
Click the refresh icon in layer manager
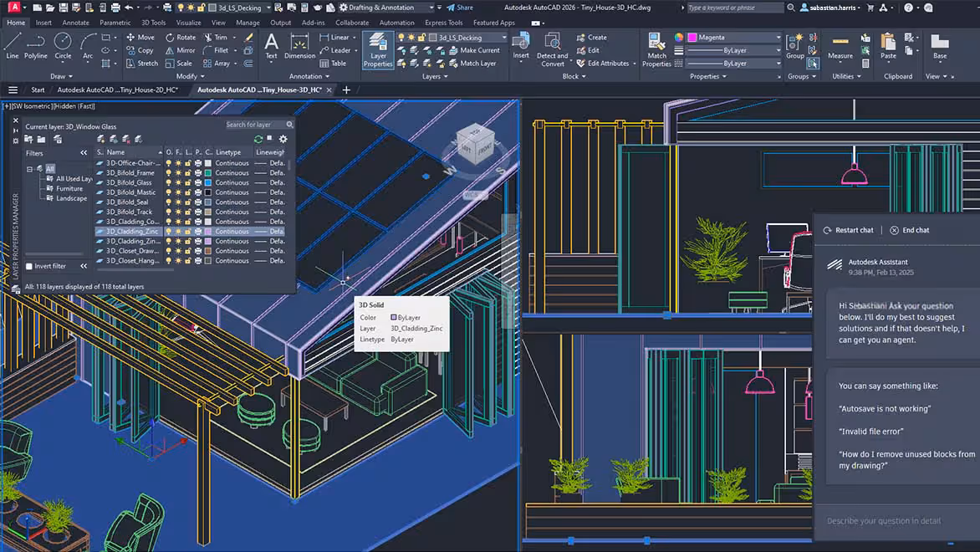(x=258, y=139)
